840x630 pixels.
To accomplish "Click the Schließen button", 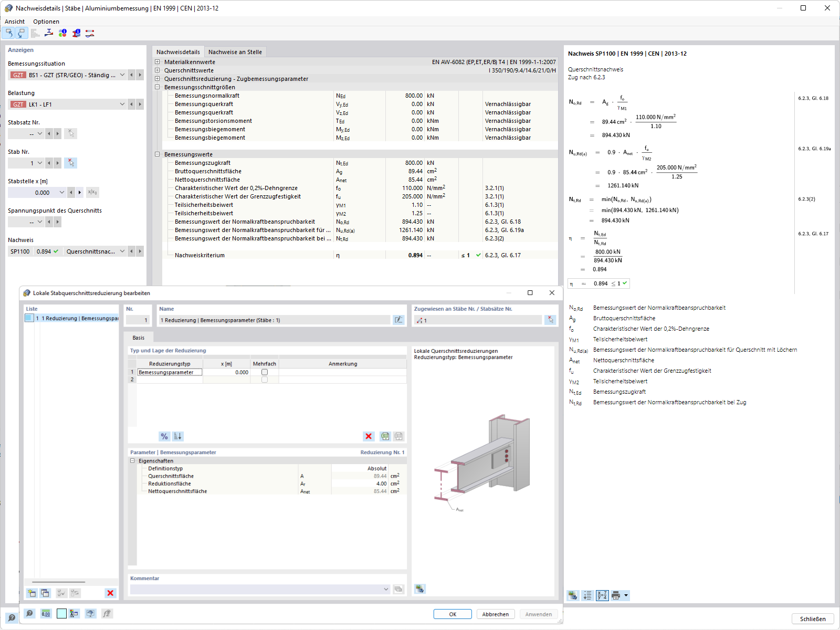I will [x=813, y=619].
